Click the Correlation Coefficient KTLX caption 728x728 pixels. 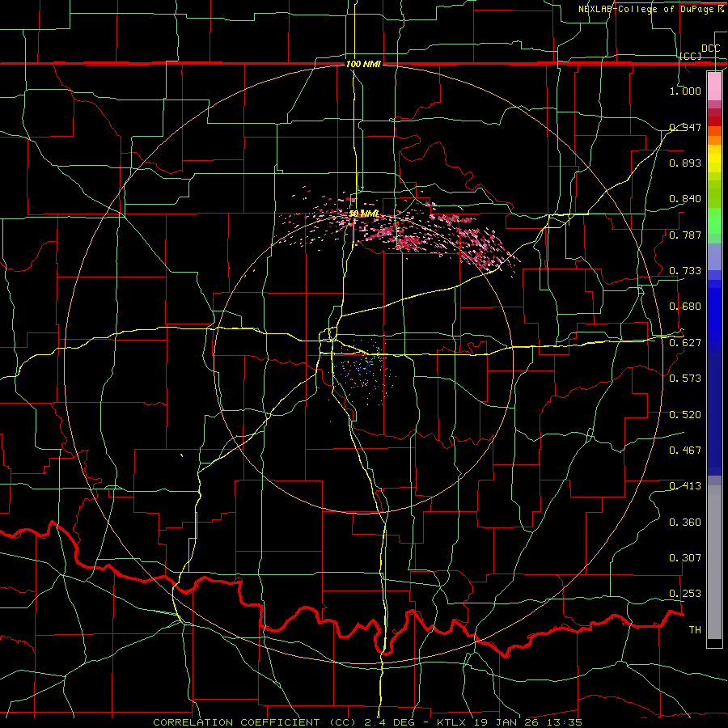point(368,722)
